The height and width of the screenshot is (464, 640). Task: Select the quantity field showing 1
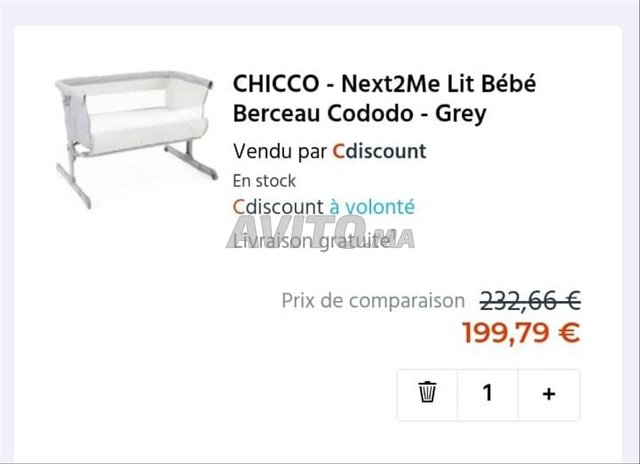(487, 393)
